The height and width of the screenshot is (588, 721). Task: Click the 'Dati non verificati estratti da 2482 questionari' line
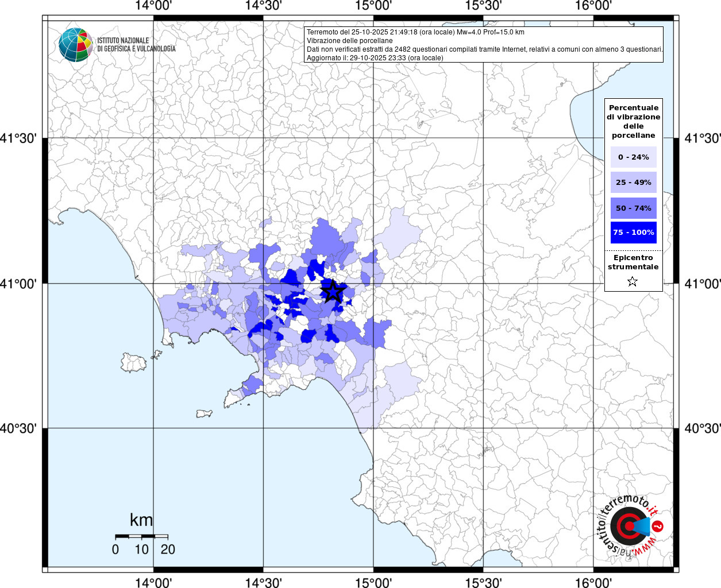click(x=484, y=49)
